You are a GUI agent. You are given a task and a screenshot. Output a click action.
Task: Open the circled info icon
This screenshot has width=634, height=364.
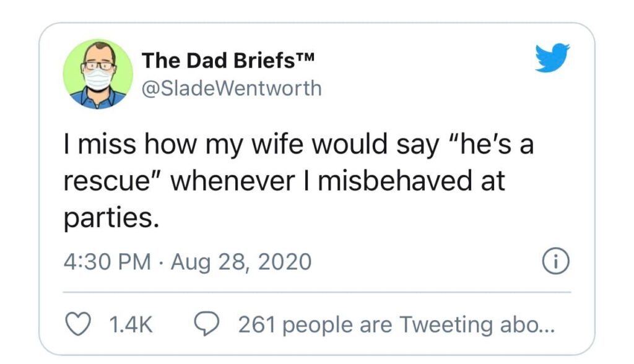555,262
